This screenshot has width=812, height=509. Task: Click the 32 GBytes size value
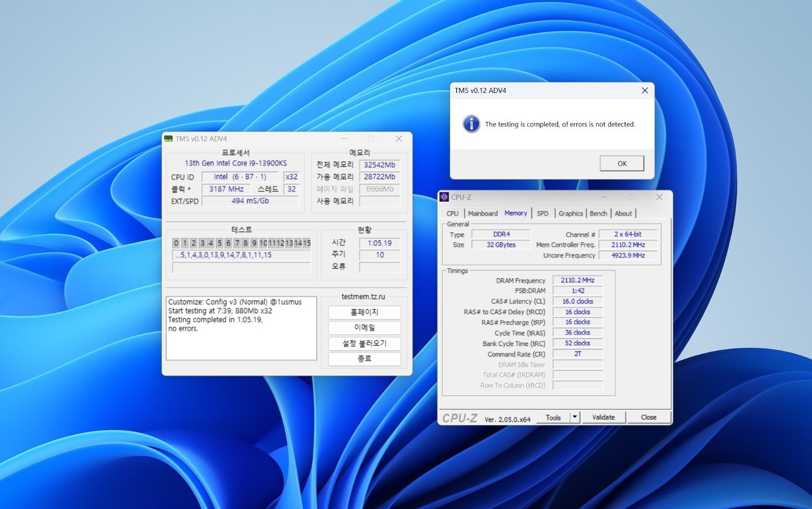pyautogui.click(x=501, y=245)
